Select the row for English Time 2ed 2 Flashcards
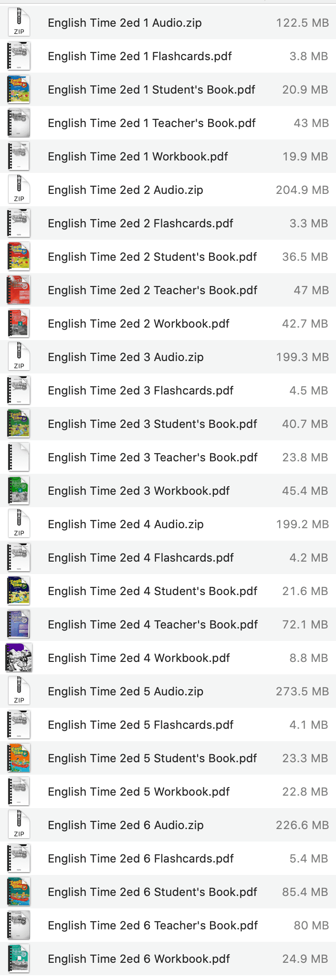Image resolution: width=336 pixels, height=980 pixels. 140,223
